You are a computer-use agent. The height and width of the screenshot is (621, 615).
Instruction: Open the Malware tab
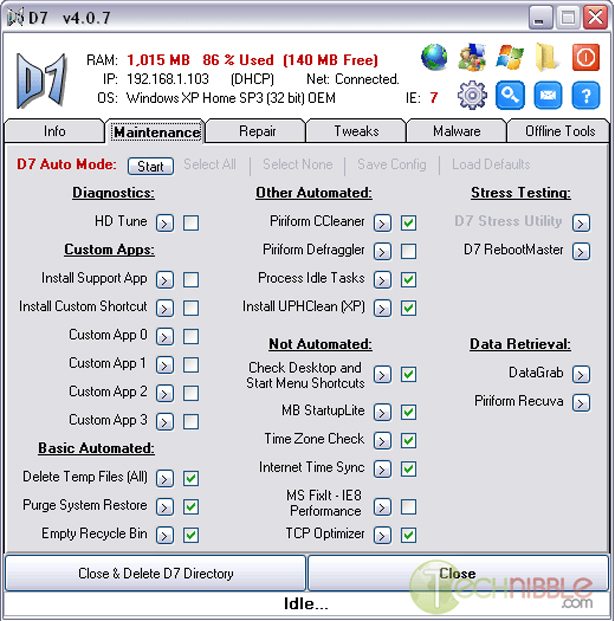click(456, 131)
